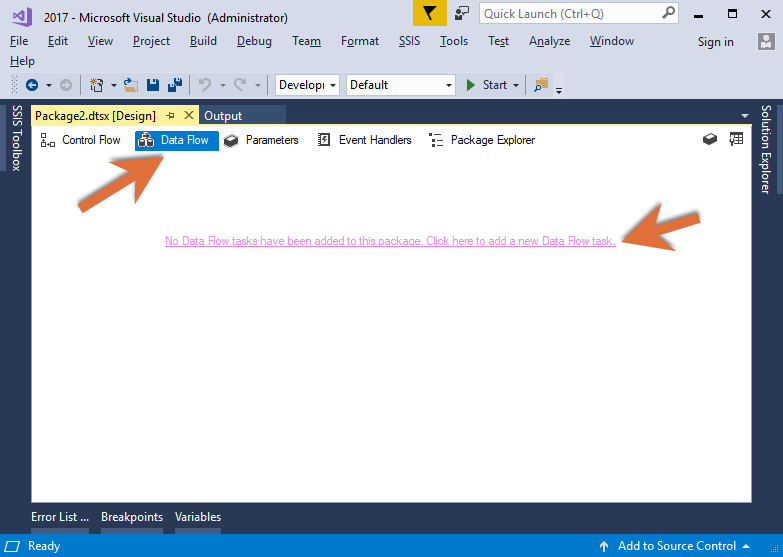Open the Tools menu
783x557 pixels.
[x=454, y=41]
